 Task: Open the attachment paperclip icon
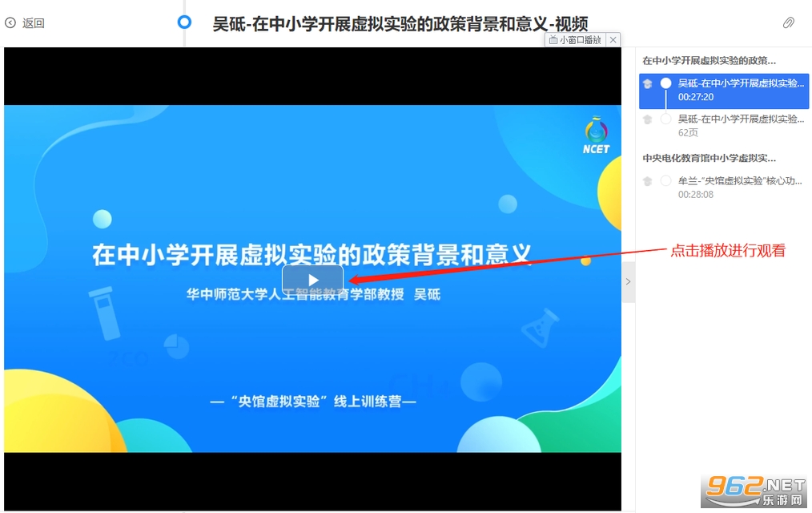pyautogui.click(x=788, y=22)
